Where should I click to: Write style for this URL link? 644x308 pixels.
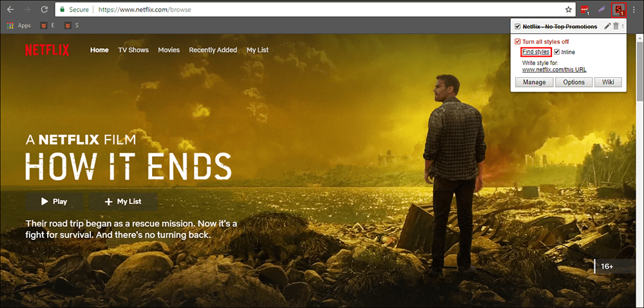574,69
